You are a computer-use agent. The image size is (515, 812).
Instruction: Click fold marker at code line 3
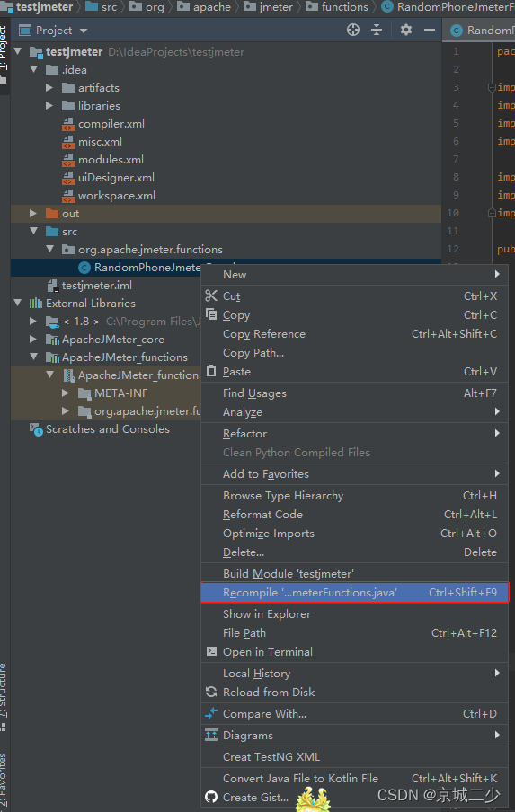click(x=492, y=87)
